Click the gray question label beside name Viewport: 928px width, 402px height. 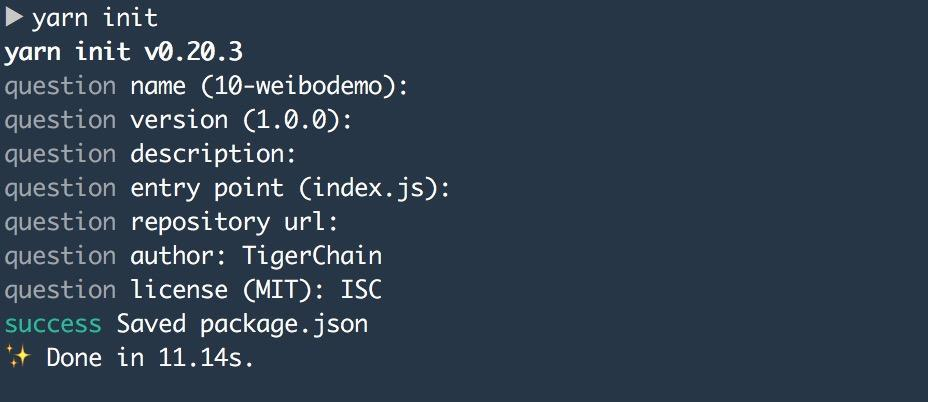click(x=60, y=88)
